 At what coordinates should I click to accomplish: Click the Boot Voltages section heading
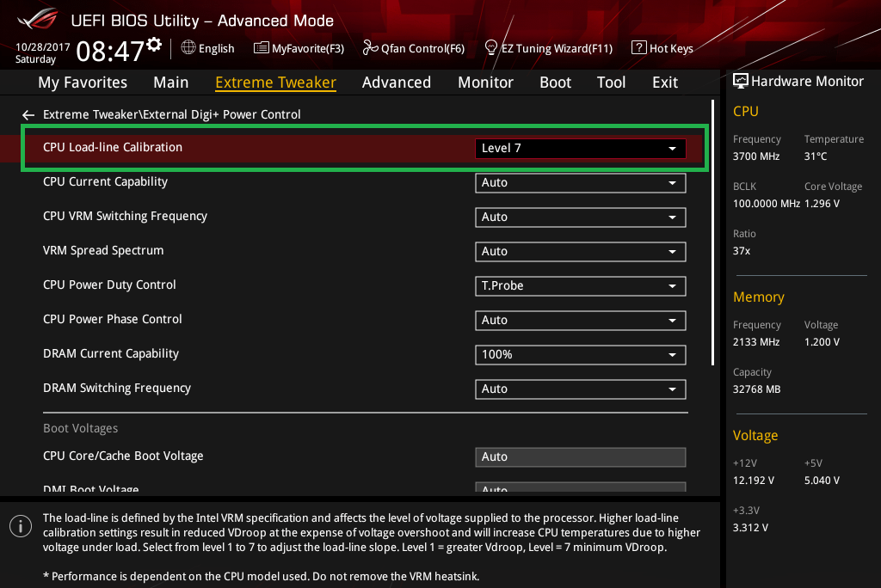point(80,428)
